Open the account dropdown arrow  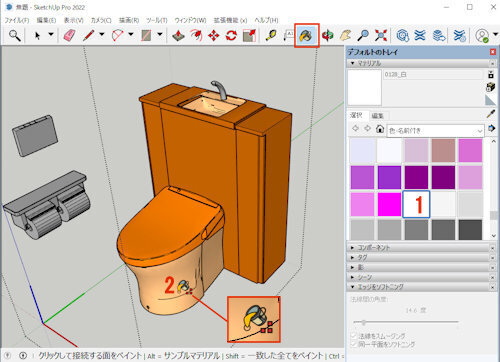click(496, 34)
